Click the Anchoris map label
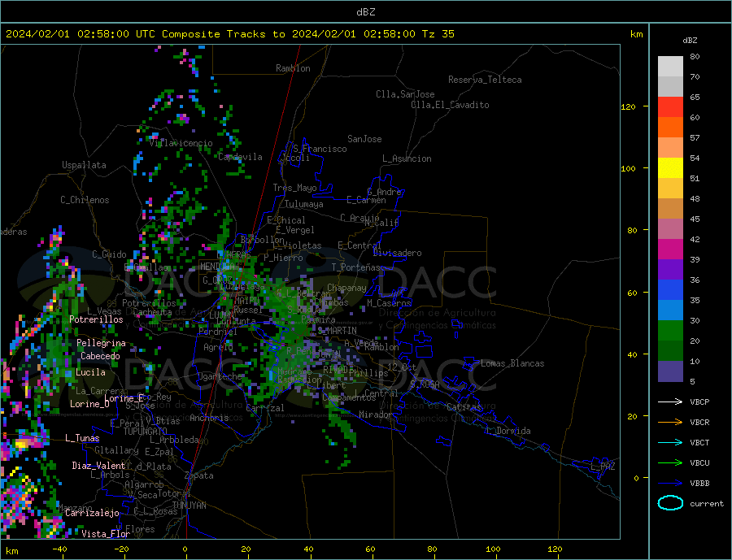Image resolution: width=732 pixels, height=560 pixels. tap(209, 418)
